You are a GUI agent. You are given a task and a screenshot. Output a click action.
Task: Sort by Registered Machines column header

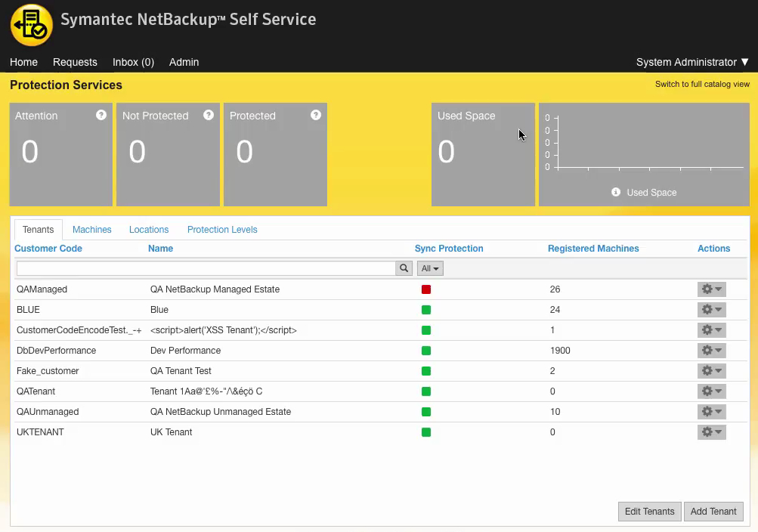(x=593, y=249)
